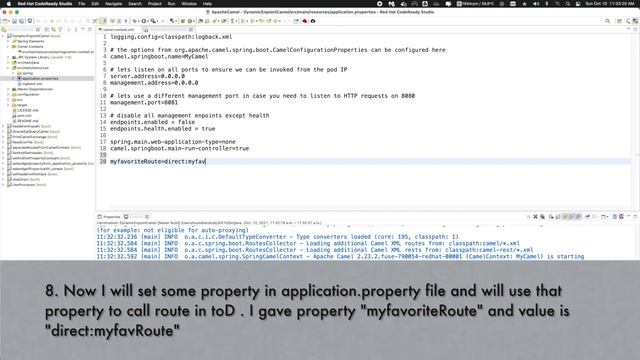
Task: Select the src/main/resources folder
Action: point(33,68)
